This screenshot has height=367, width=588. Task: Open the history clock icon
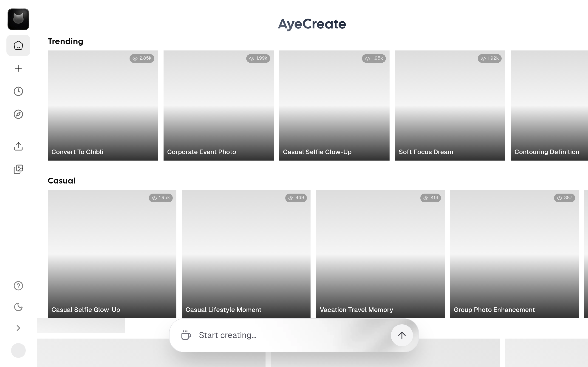18,91
